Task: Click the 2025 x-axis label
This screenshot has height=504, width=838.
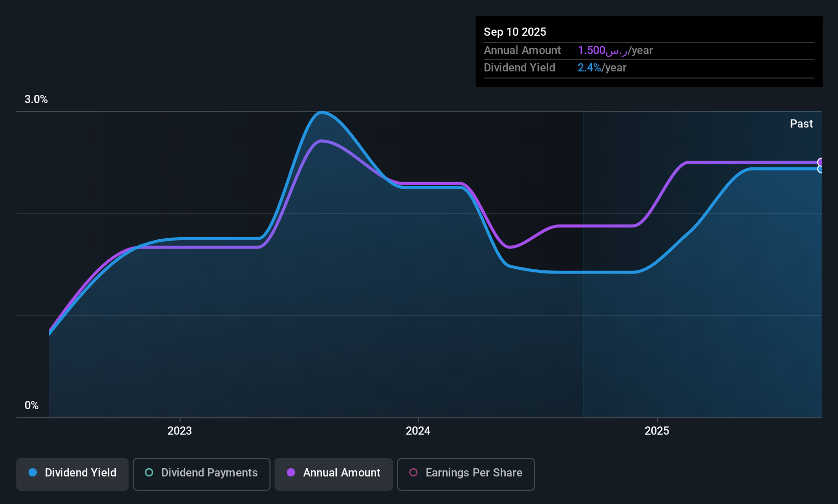Action: [657, 431]
